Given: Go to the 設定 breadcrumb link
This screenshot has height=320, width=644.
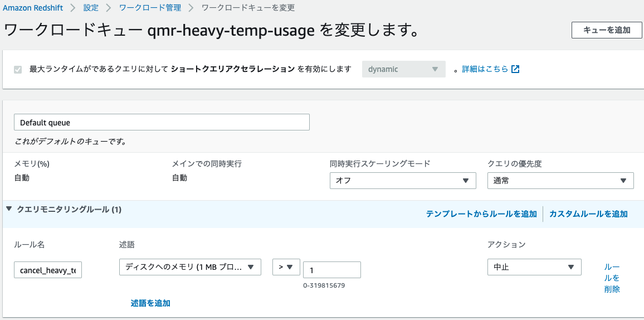Looking at the screenshot, I should coord(91,7).
